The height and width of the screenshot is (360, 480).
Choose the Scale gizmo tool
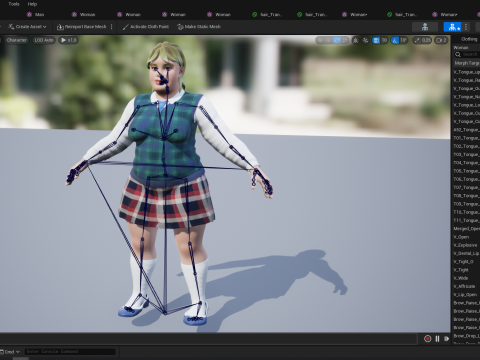coord(345,40)
